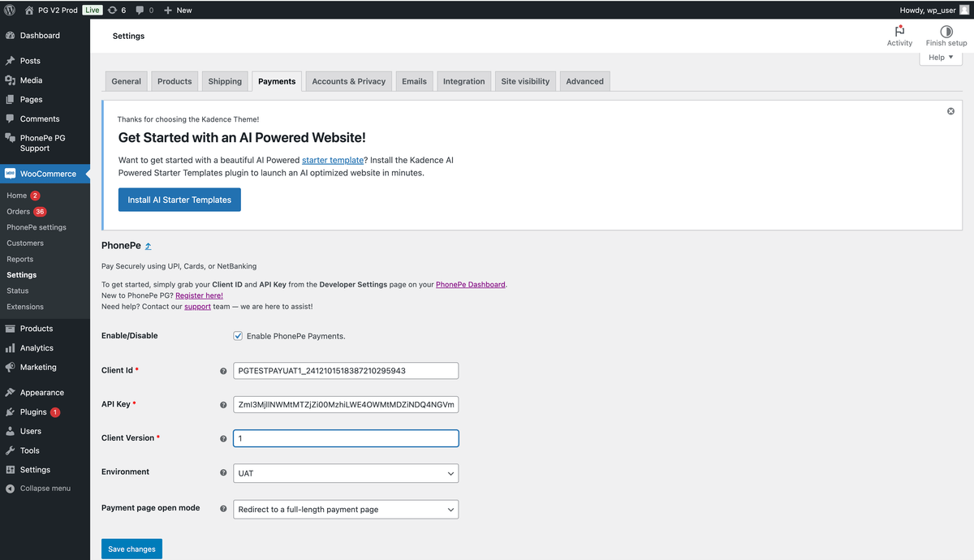The image size is (974, 560).
Task: Open the Payment page open mode dropdown
Action: 346,510
